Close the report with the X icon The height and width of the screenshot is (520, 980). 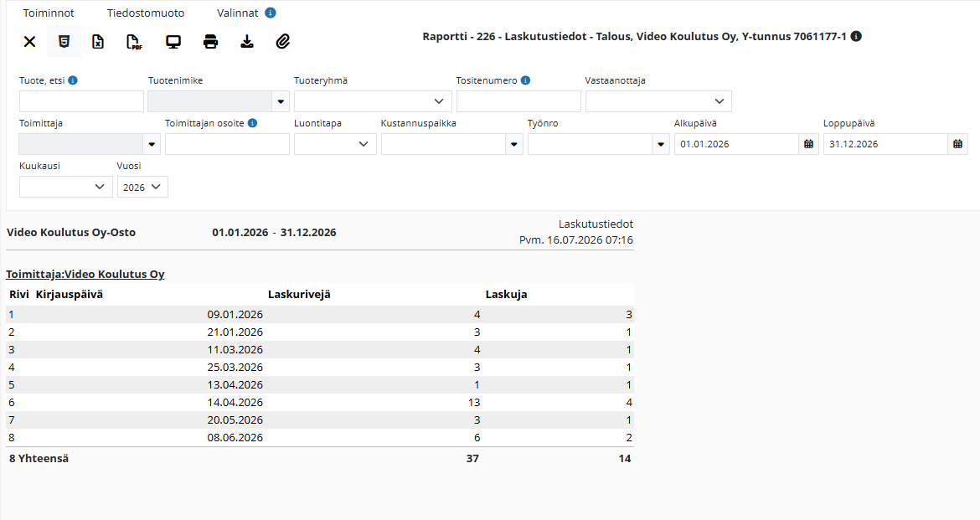click(29, 42)
